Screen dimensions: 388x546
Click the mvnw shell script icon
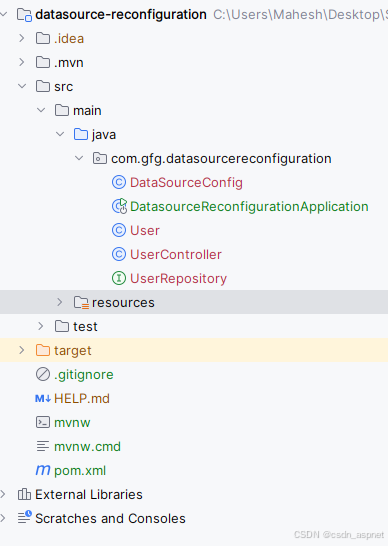click(x=43, y=422)
